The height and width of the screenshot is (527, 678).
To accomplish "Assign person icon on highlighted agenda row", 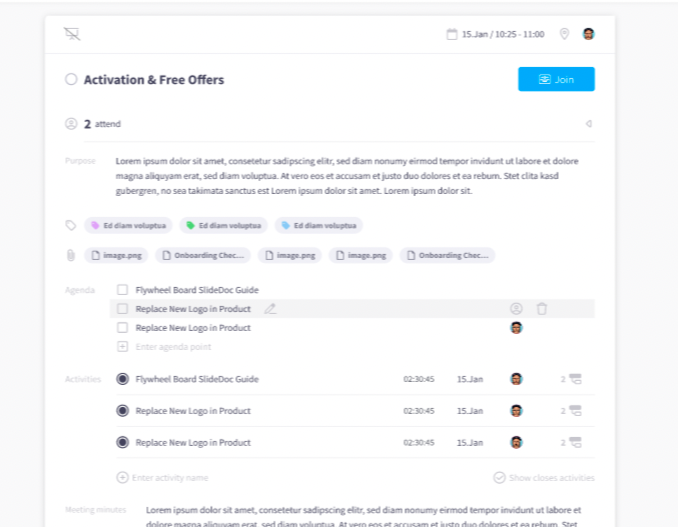I will click(x=516, y=309).
